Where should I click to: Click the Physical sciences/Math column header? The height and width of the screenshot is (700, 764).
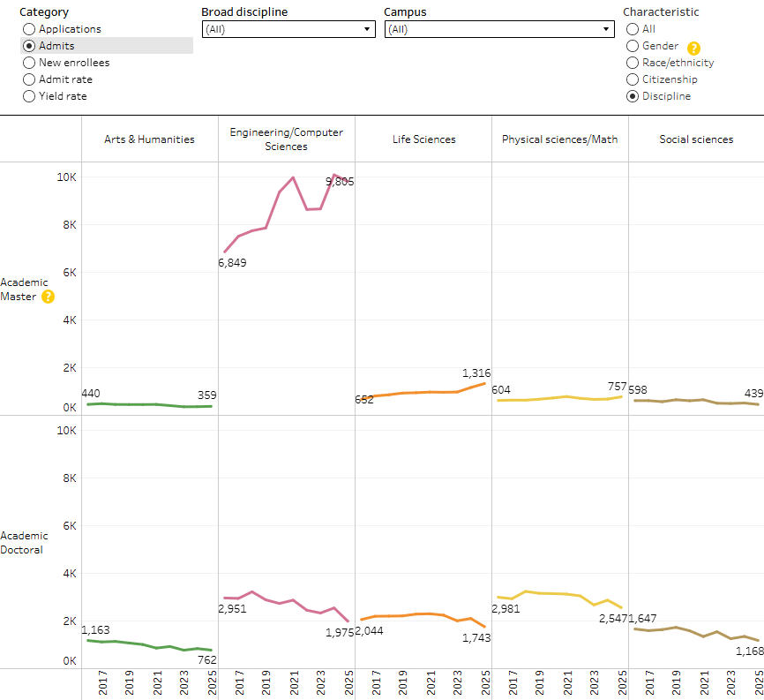(x=560, y=139)
